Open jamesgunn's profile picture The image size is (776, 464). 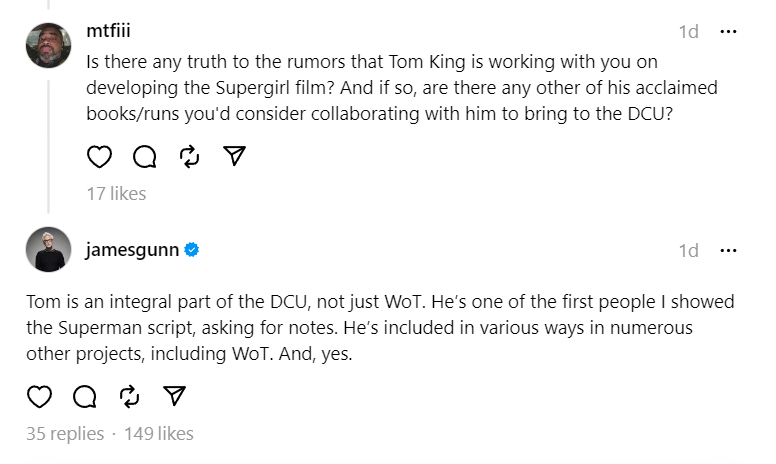click(48, 250)
